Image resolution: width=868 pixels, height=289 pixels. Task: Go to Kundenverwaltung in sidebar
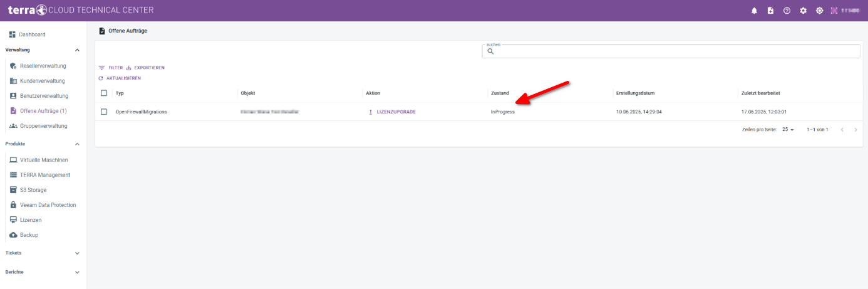(42, 81)
